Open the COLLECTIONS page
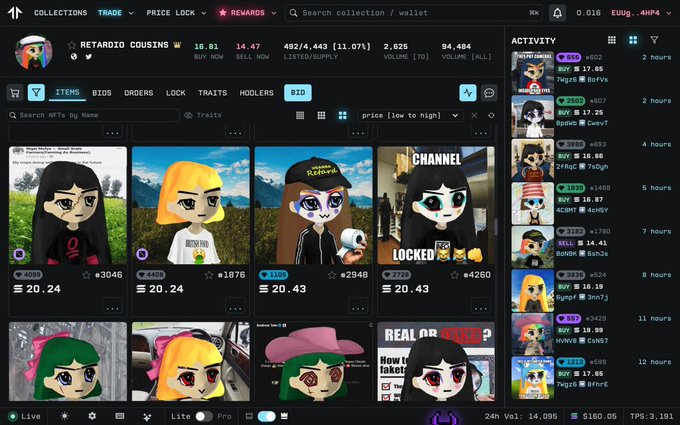The height and width of the screenshot is (425, 680). pos(60,13)
